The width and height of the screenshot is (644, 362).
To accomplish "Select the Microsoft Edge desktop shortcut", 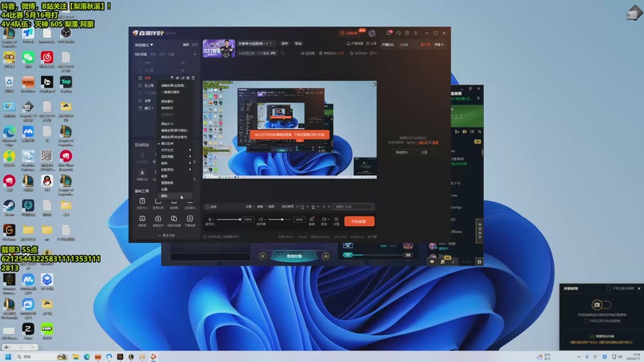I will click(x=9, y=132).
